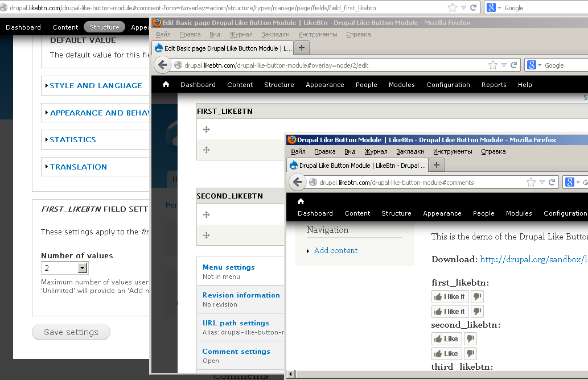Open Файл menu in front Firefox window

(298, 151)
